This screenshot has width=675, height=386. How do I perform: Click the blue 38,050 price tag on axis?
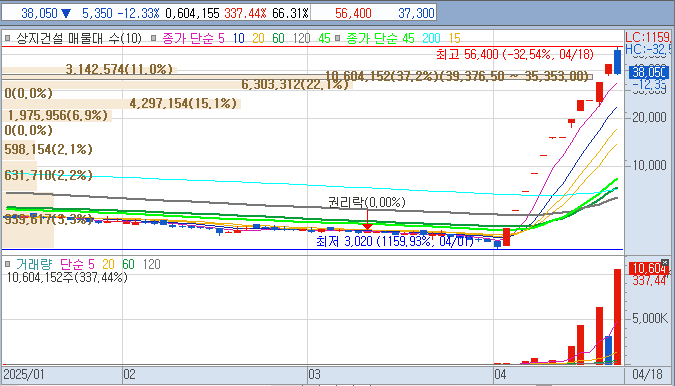point(649,72)
